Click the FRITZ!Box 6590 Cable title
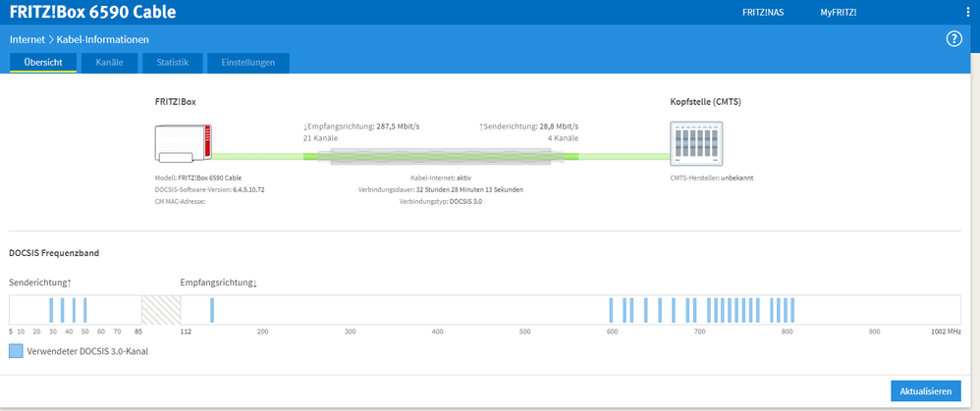Image resolution: width=980 pixels, height=411 pixels. [x=92, y=12]
